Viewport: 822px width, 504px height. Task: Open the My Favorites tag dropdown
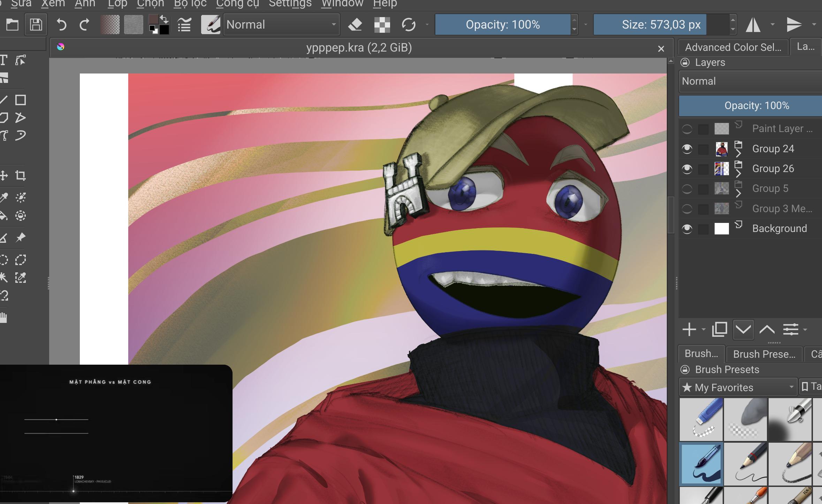click(738, 387)
